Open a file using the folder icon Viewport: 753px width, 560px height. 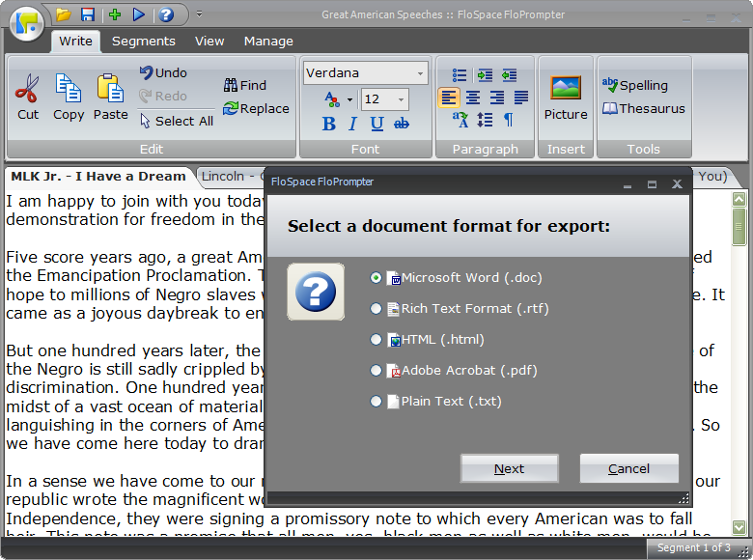click(64, 14)
